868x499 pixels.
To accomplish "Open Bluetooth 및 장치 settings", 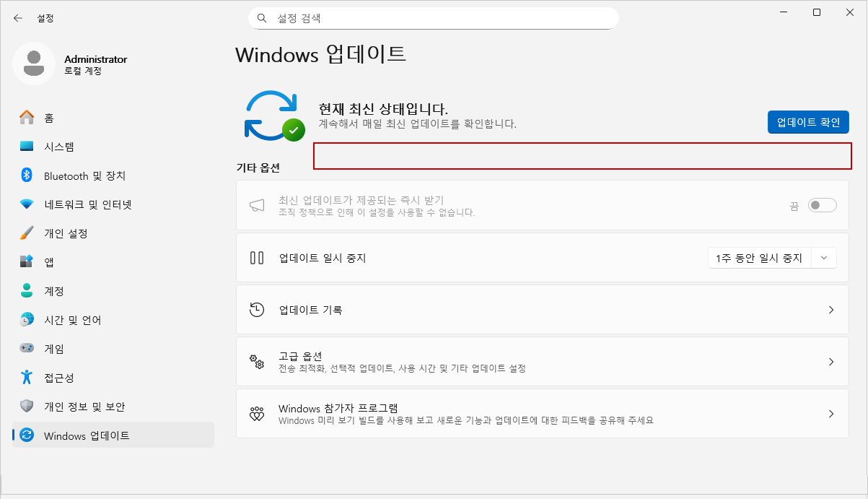I will [x=113, y=175].
